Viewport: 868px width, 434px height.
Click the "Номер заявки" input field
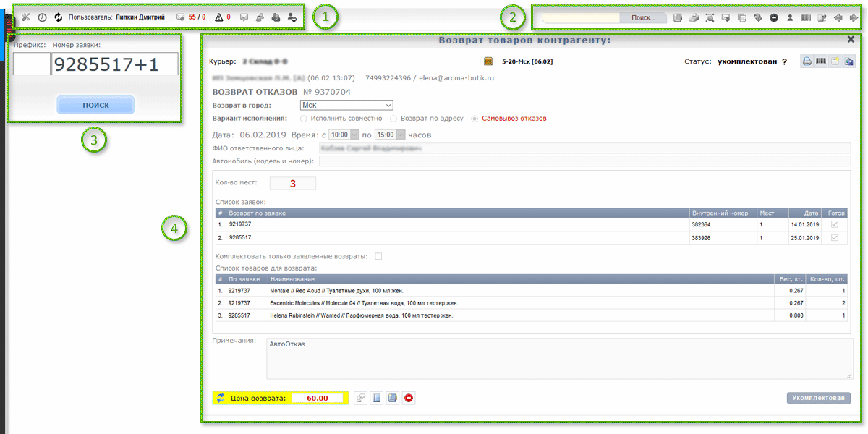(114, 64)
